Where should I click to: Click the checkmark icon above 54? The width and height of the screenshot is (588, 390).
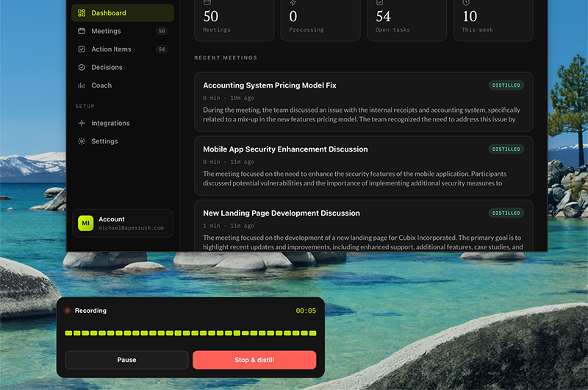pyautogui.click(x=379, y=3)
